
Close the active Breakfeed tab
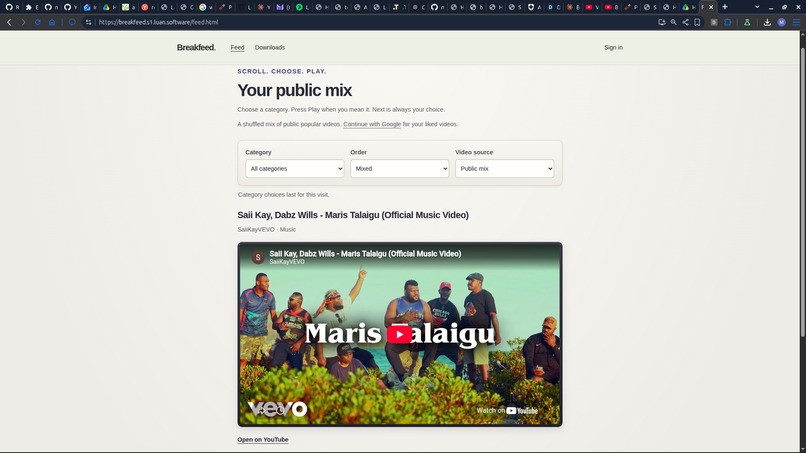[x=711, y=7]
